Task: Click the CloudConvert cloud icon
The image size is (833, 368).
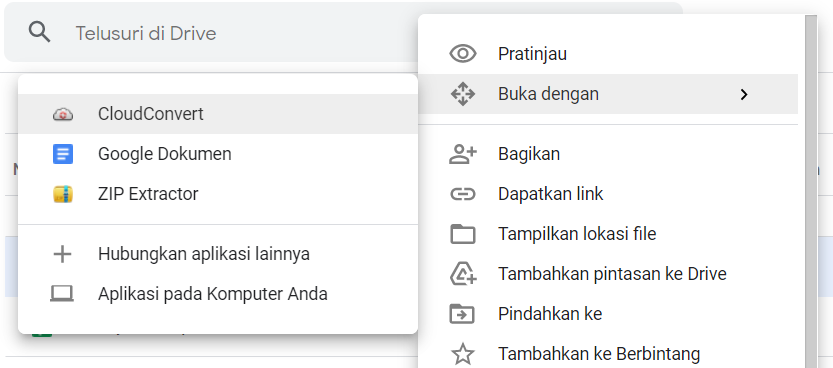Action: [x=63, y=114]
